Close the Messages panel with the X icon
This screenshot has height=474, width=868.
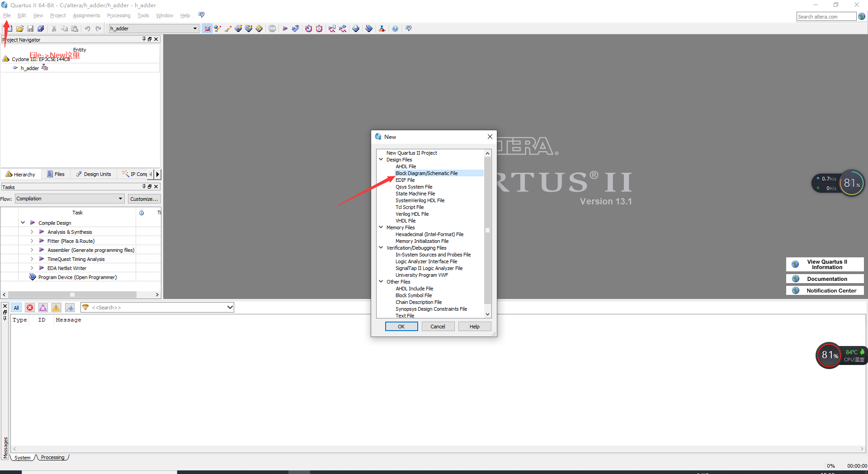pos(5,306)
